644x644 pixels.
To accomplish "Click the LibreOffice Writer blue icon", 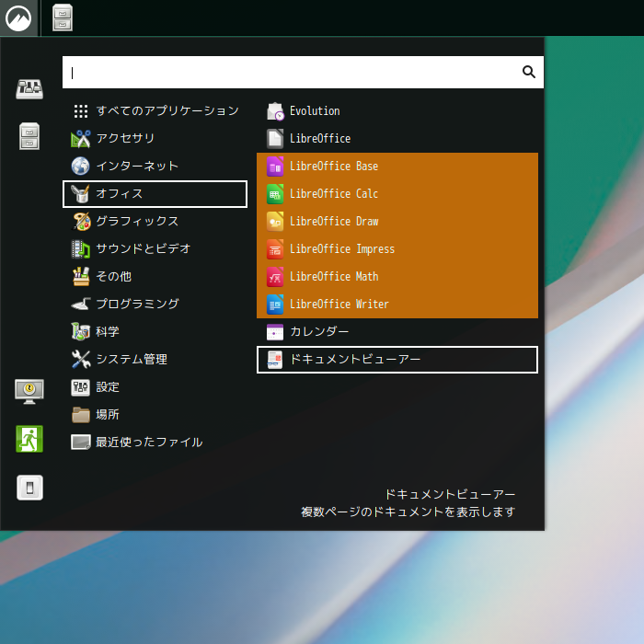I will click(x=275, y=305).
